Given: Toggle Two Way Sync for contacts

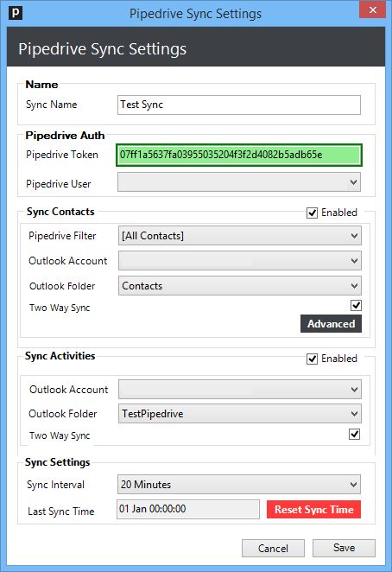Looking at the screenshot, I should 356,305.
